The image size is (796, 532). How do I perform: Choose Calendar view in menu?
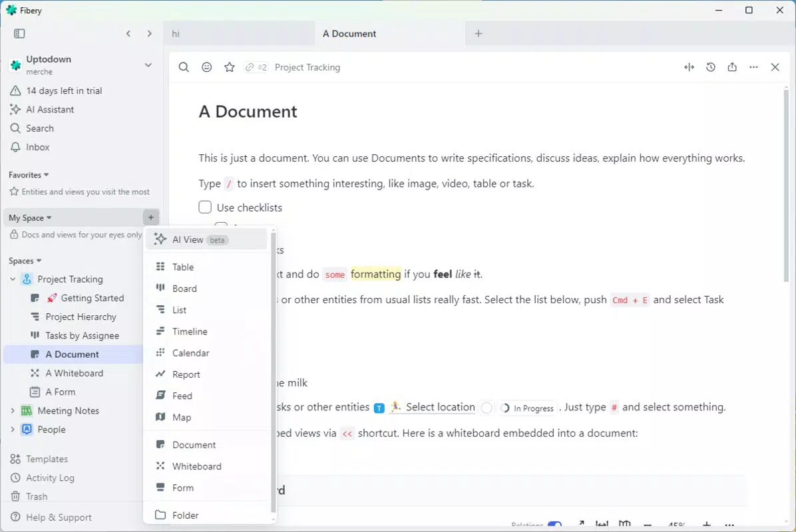(206, 353)
